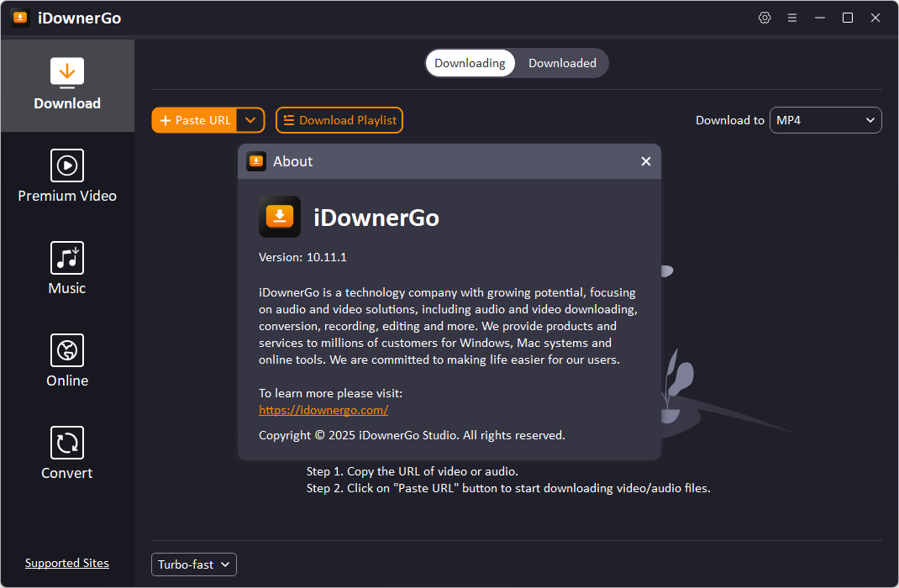Open the MP4 format dropdown
The width and height of the screenshot is (899, 588).
click(x=825, y=120)
